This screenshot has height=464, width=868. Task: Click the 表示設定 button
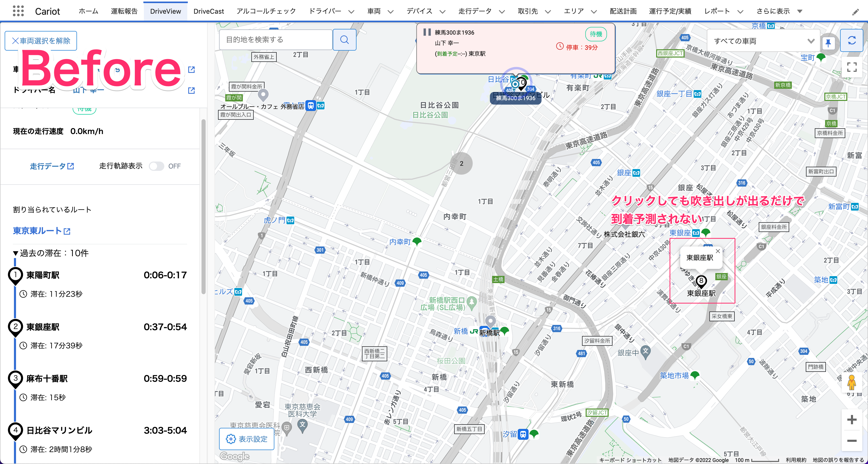tap(247, 439)
